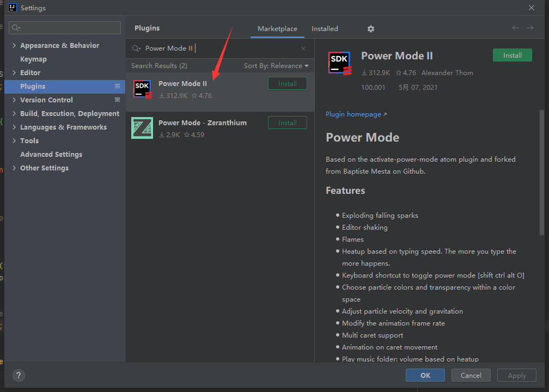Click the forward navigation arrow
This screenshot has width=549, height=392.
tap(530, 28)
